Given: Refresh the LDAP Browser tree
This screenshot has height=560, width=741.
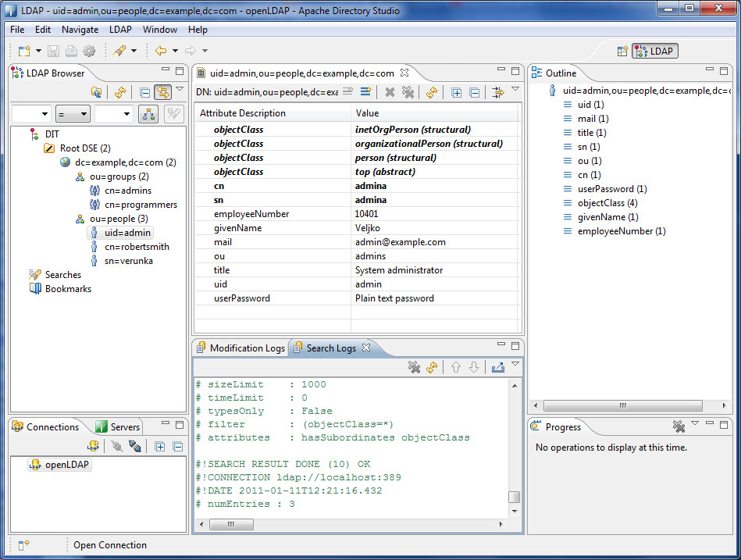Looking at the screenshot, I should pyautogui.click(x=120, y=92).
